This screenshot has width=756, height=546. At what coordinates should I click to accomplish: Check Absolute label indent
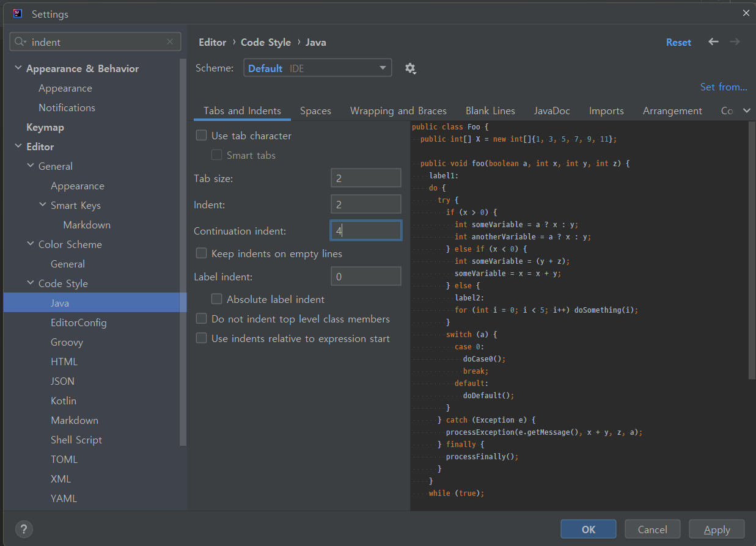pyautogui.click(x=216, y=299)
